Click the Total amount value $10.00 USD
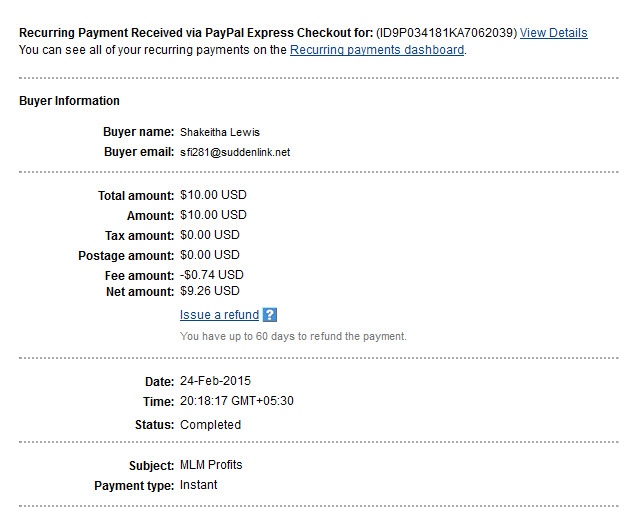The height and width of the screenshot is (529, 630). pos(213,195)
